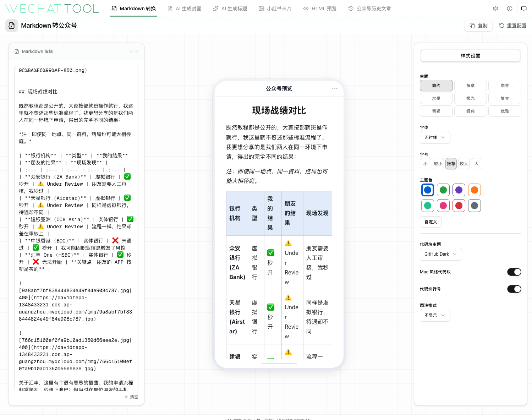This screenshot has width=532, height=420.
Task: Switch to the AI 生成标题 tab
Action: (230, 8)
